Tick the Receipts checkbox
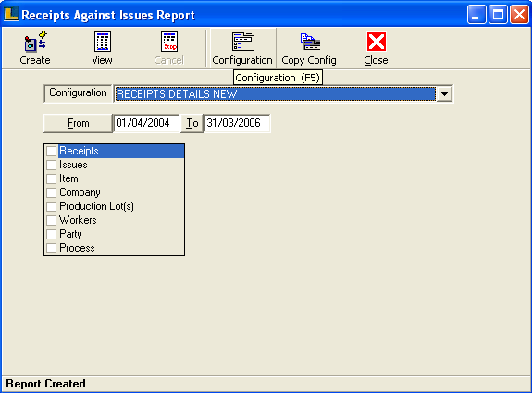 click(51, 151)
